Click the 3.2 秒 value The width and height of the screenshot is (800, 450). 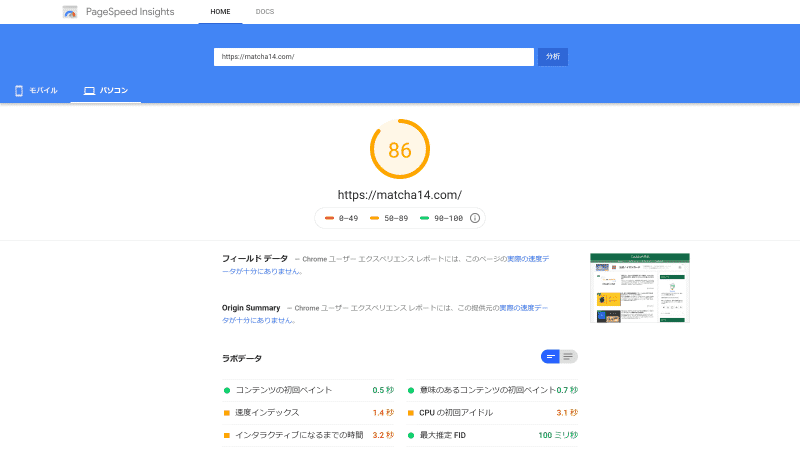(x=383, y=435)
